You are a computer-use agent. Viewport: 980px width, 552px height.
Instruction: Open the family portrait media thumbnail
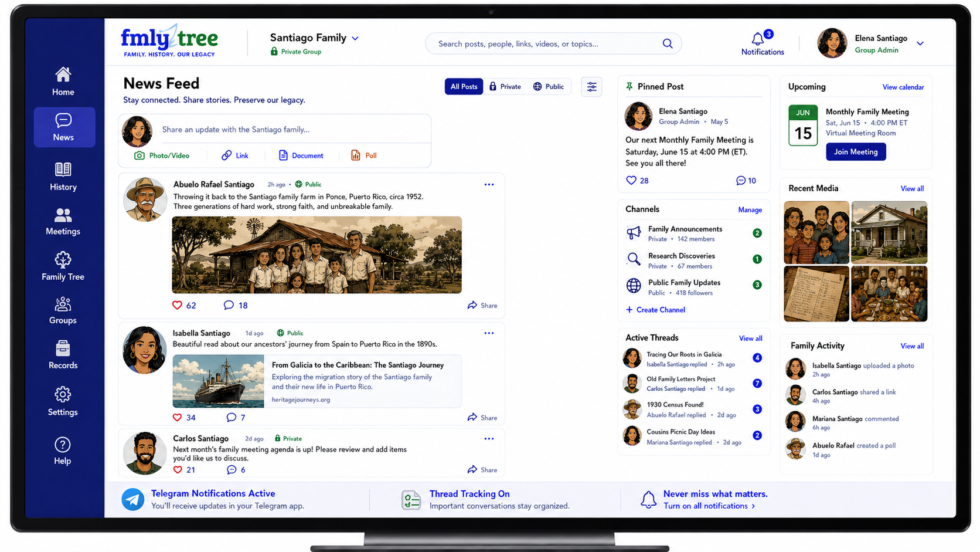click(x=816, y=232)
